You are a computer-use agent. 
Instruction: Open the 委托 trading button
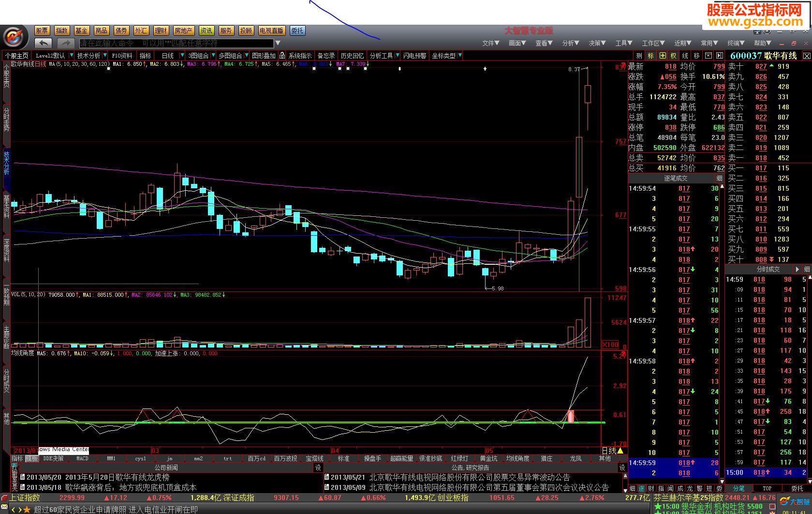click(297, 30)
